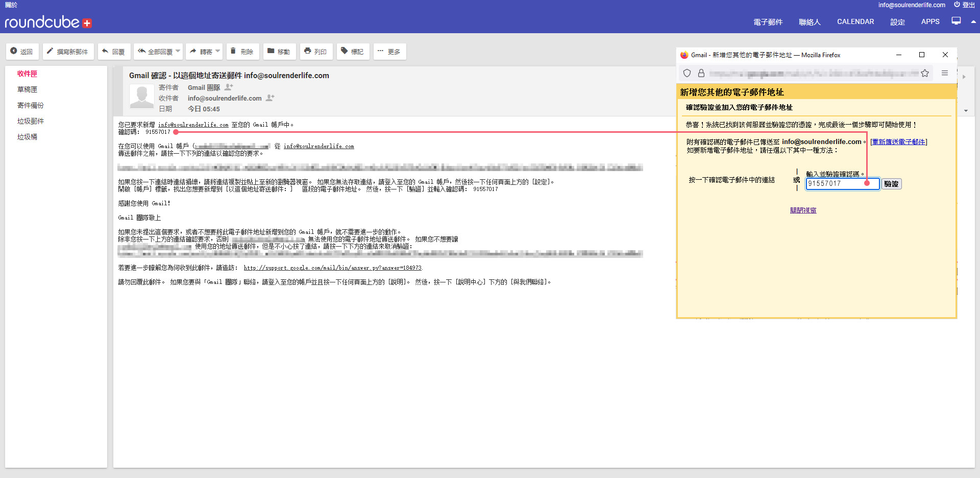This screenshot has width=980, height=478.
Task: Reply using the 回覆 button
Action: pos(113,52)
